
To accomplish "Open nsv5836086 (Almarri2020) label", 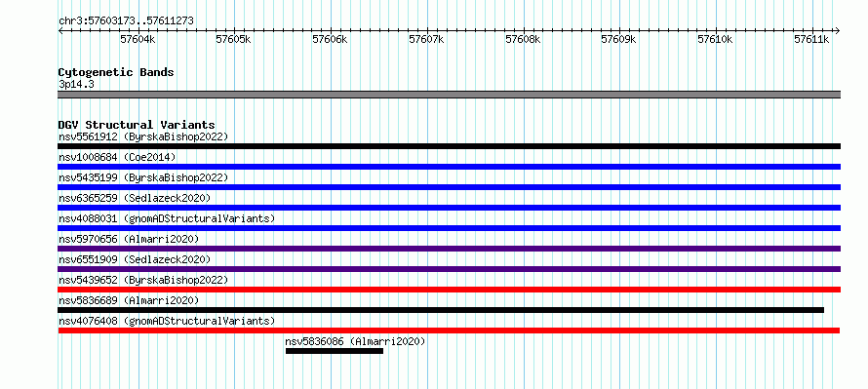I will coord(355,341).
